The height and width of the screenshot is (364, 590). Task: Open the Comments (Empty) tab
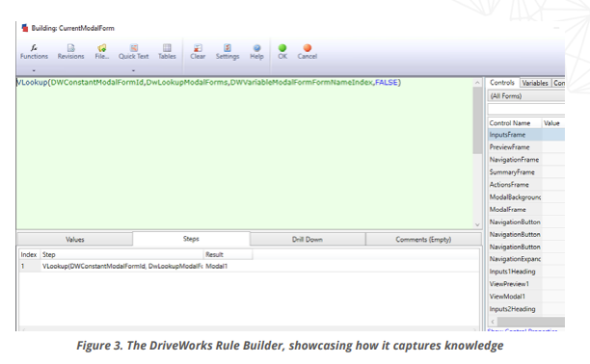pos(423,239)
